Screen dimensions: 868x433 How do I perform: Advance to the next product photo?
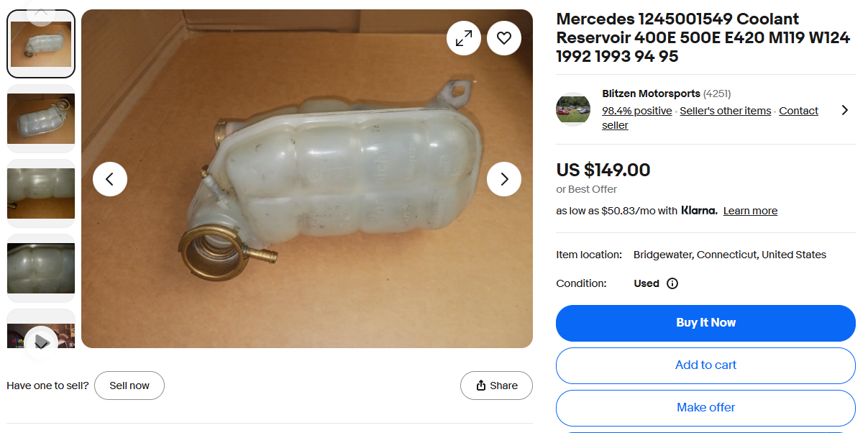point(504,179)
